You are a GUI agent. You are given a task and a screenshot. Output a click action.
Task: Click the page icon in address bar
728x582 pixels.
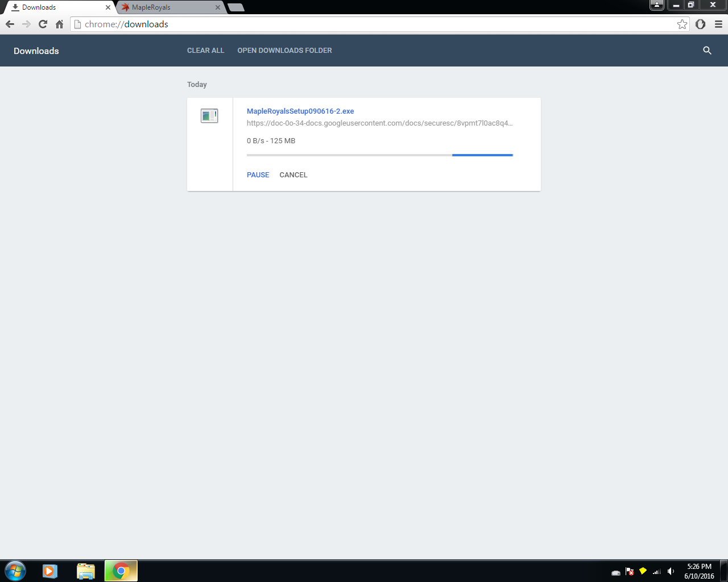click(78, 24)
